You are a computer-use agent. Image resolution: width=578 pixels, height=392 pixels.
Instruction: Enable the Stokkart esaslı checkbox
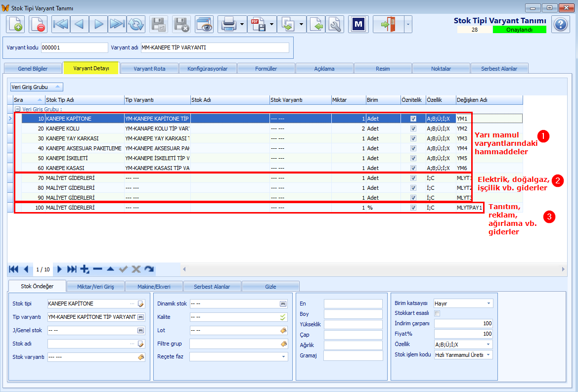tap(437, 313)
